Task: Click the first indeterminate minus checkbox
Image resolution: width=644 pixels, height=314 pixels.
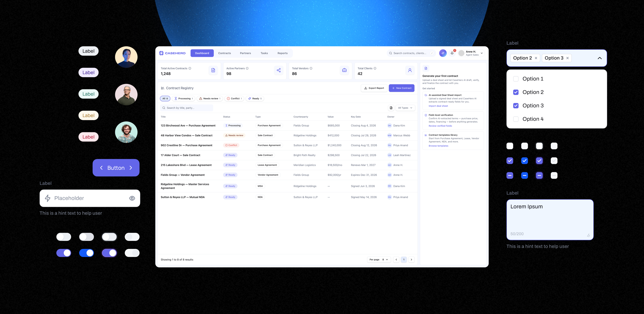Action: pyautogui.click(x=510, y=175)
